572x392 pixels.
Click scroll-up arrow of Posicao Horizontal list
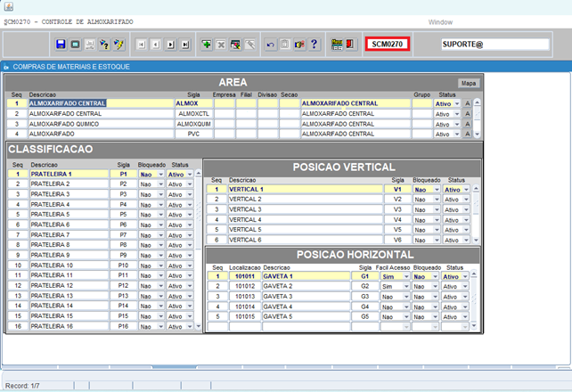click(474, 274)
